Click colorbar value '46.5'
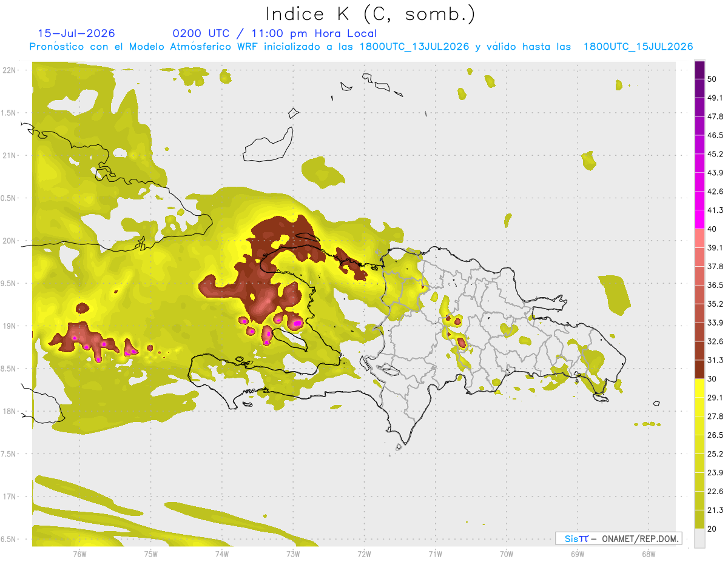The height and width of the screenshot is (562, 728). [715, 136]
